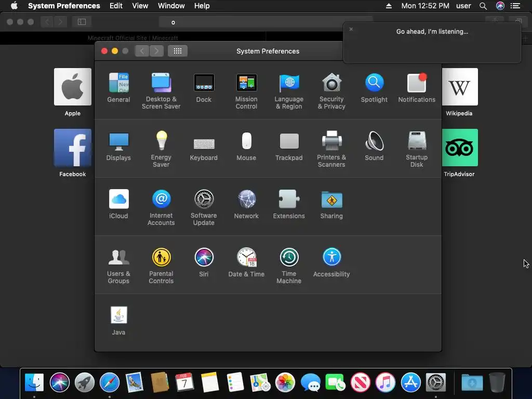Screen dimensions: 532x399
Task: Open Finder from the Dock
Action: (x=34, y=382)
